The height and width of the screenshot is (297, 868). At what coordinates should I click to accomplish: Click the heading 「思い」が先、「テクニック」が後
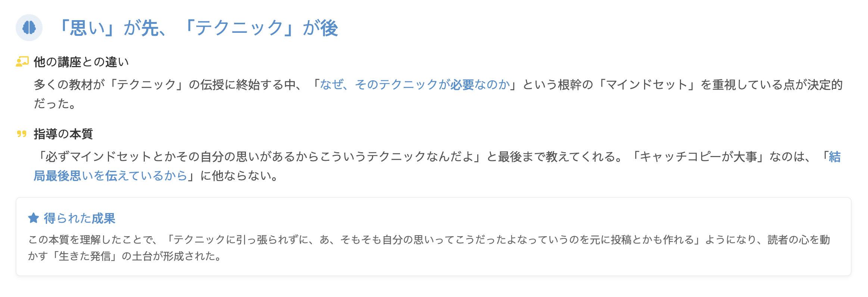(197, 28)
